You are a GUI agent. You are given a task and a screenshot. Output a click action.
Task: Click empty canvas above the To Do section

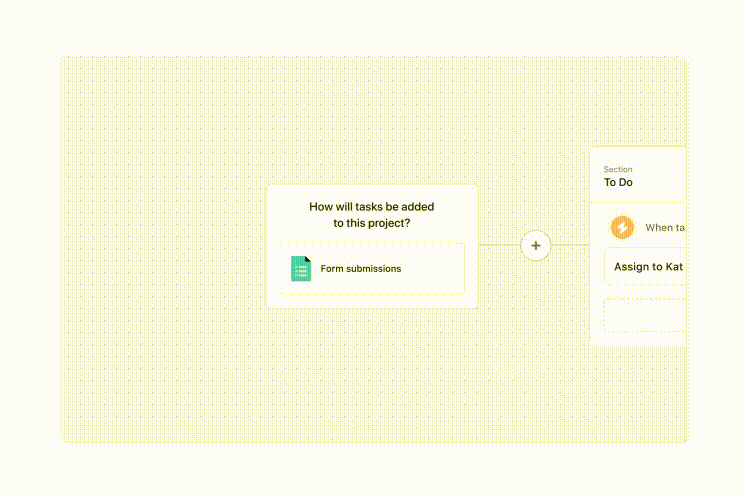(640, 100)
